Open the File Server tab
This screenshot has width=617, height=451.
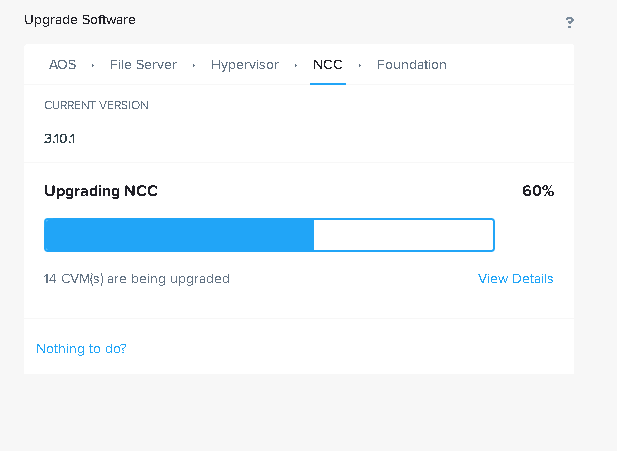click(143, 65)
